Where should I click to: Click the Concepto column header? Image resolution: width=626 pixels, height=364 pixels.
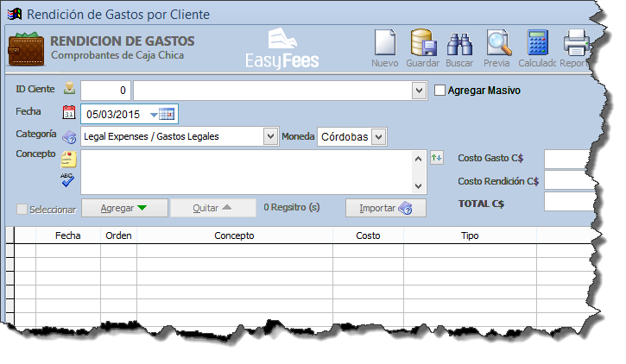[x=234, y=235]
